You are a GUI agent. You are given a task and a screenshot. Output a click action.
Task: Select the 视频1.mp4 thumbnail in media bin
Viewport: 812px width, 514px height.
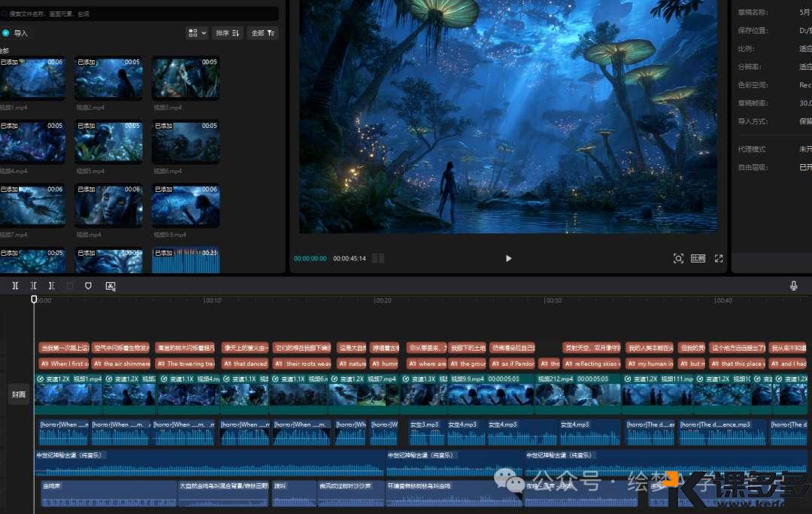32,78
